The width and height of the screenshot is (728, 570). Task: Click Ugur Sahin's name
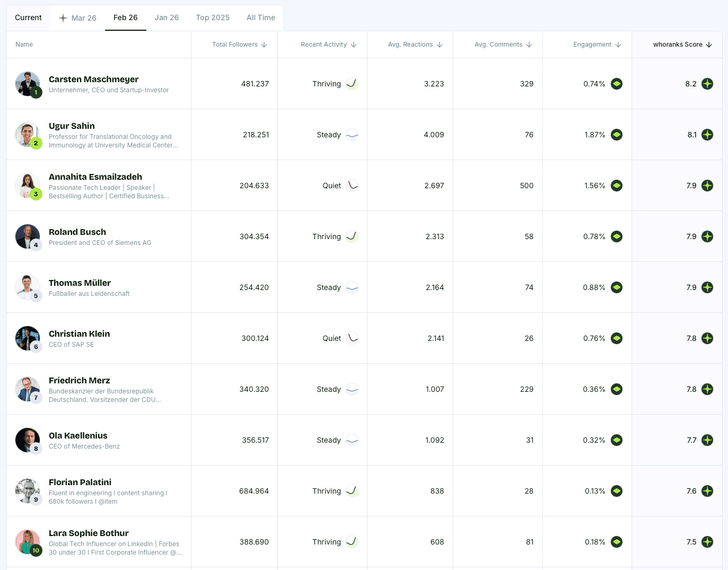click(x=72, y=126)
